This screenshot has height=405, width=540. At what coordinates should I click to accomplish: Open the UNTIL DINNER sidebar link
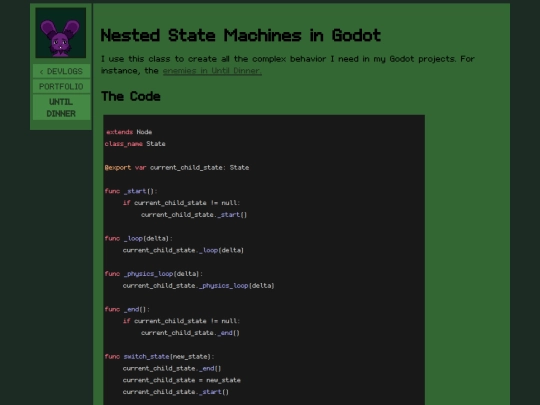[x=61, y=107]
